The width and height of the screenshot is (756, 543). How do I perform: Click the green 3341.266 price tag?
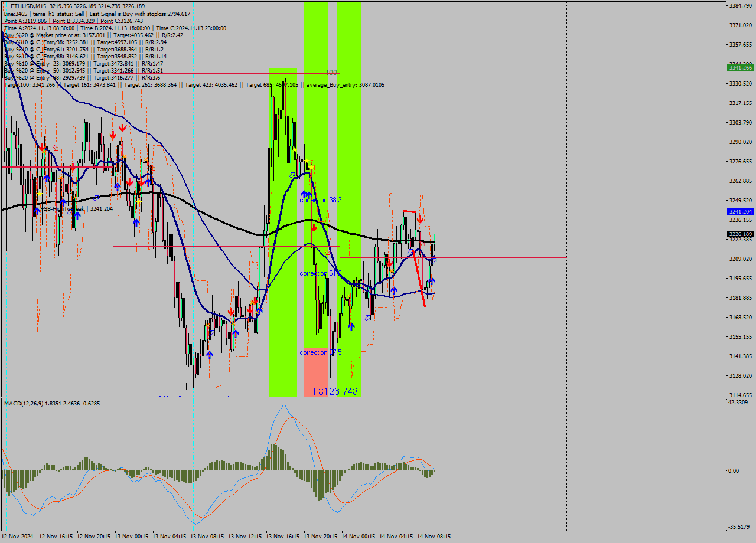pos(740,68)
